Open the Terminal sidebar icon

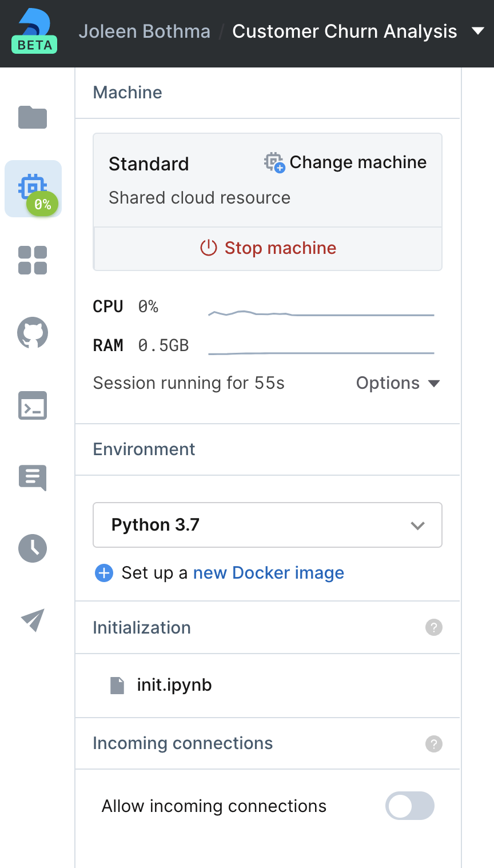tap(33, 405)
